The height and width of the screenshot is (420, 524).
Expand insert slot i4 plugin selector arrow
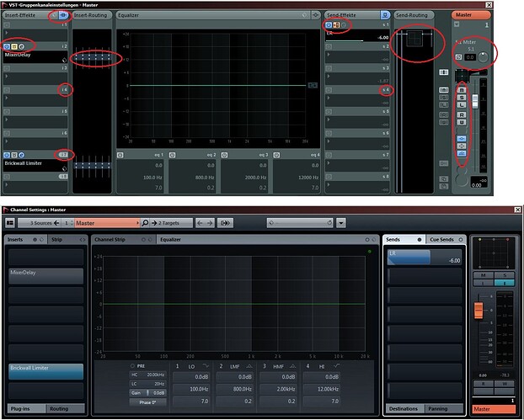click(7, 98)
